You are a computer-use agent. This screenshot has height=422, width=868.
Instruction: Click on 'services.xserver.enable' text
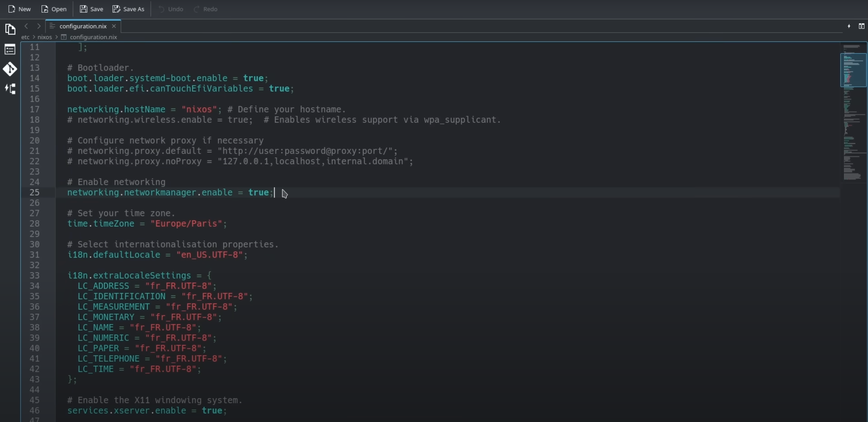(126, 410)
